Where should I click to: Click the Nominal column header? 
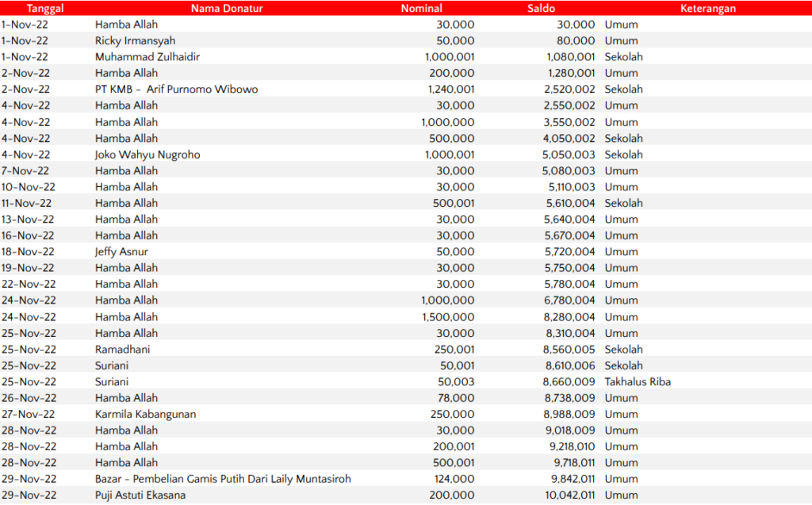(421, 8)
